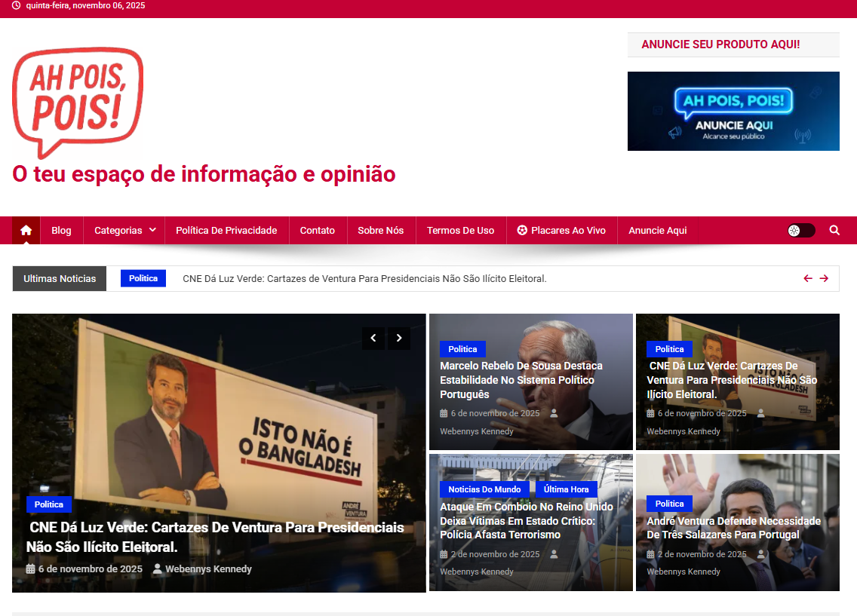Click Politica tag on Marcelo Rebelo article
Viewport: 857px width, 616px height.
point(462,349)
